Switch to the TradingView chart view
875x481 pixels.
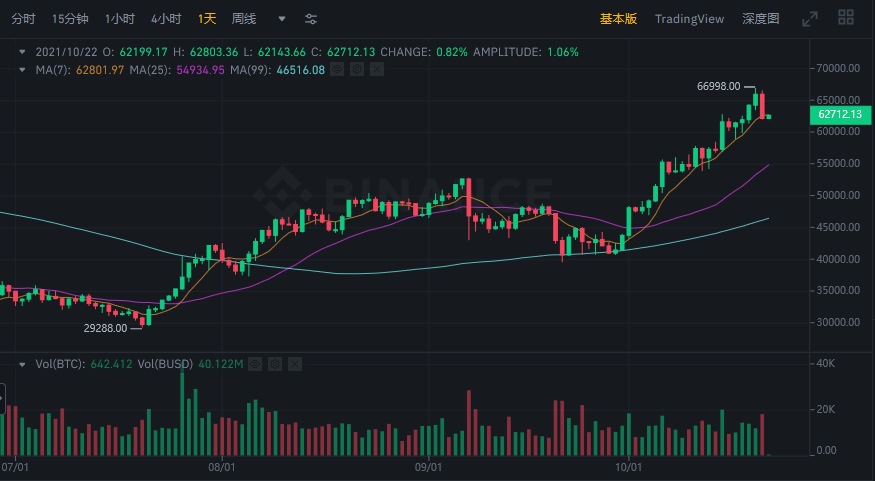click(x=689, y=19)
